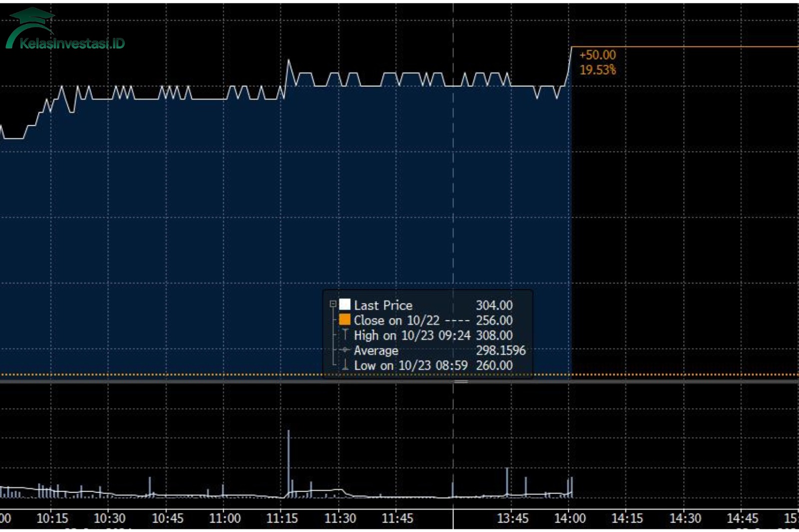799x532 pixels.
Task: Click the 10:30 time axis label
Action: (x=110, y=519)
